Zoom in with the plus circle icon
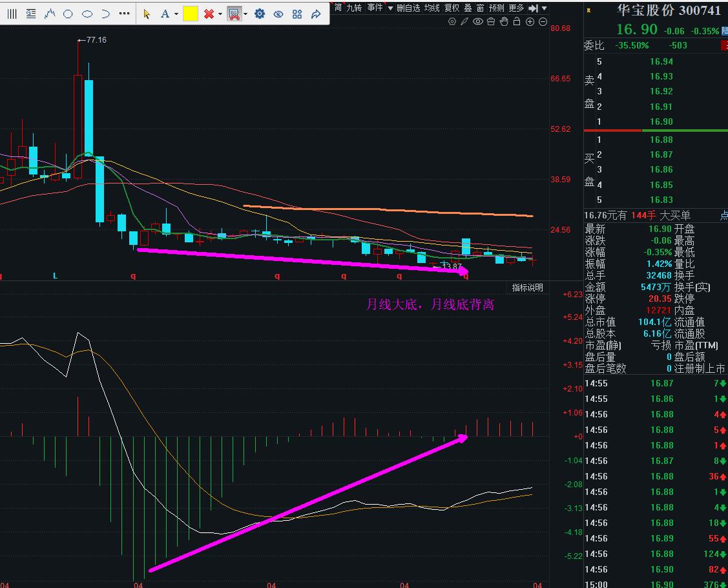Screen dimensions: 728x588 tap(530, 22)
